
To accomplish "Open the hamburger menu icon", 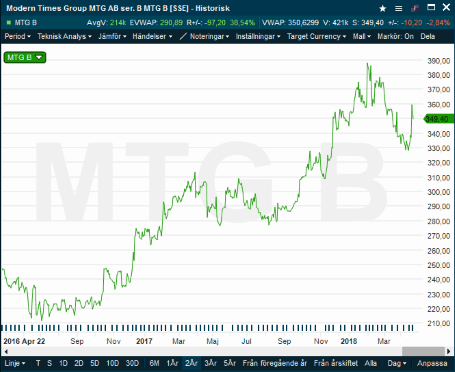I will coord(398,8).
